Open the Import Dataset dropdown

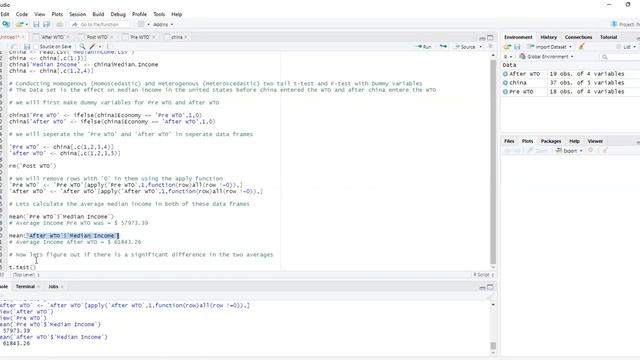pyautogui.click(x=549, y=47)
